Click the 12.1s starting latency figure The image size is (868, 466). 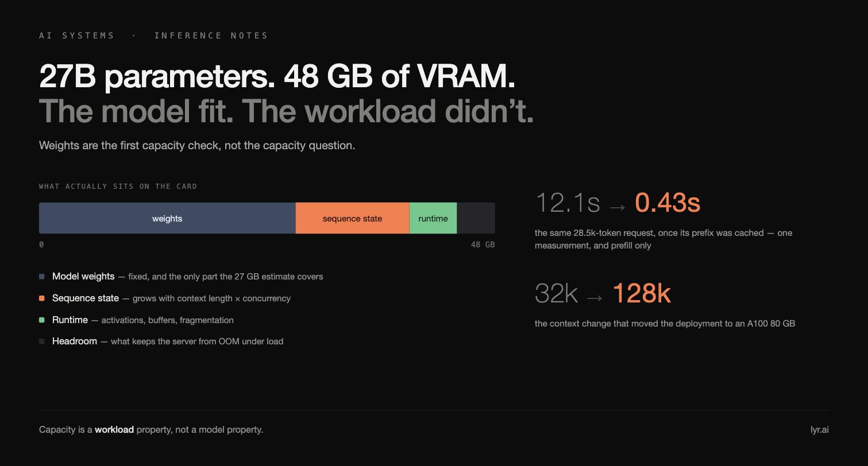(x=568, y=203)
